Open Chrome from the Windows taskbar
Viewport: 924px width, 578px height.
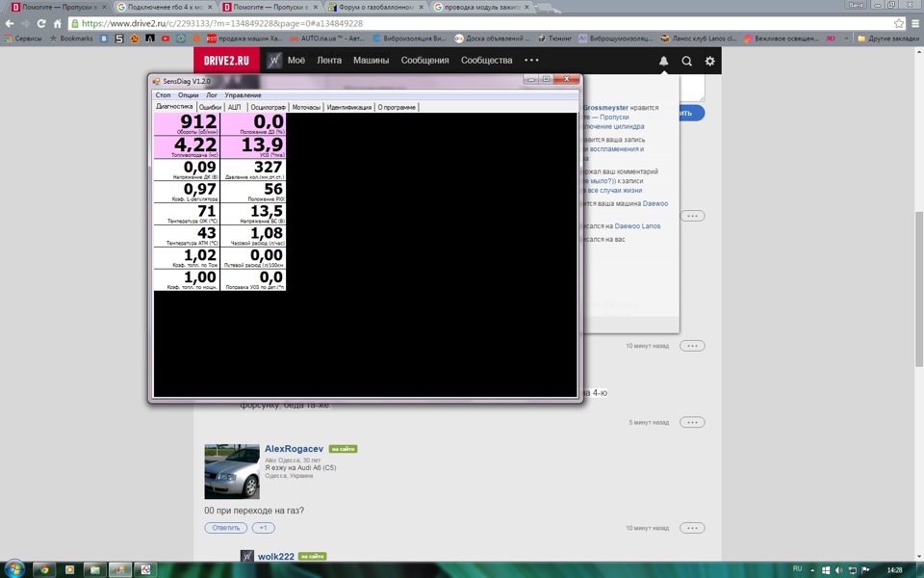[x=43, y=569]
